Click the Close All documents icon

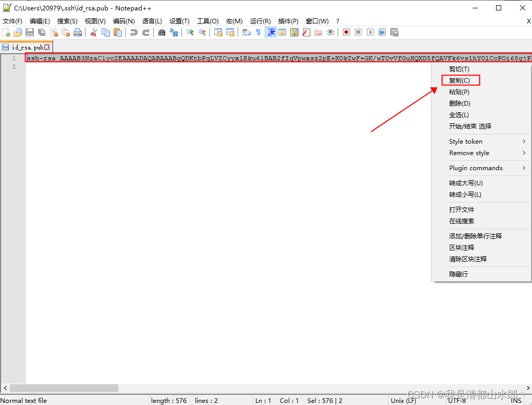click(x=66, y=33)
